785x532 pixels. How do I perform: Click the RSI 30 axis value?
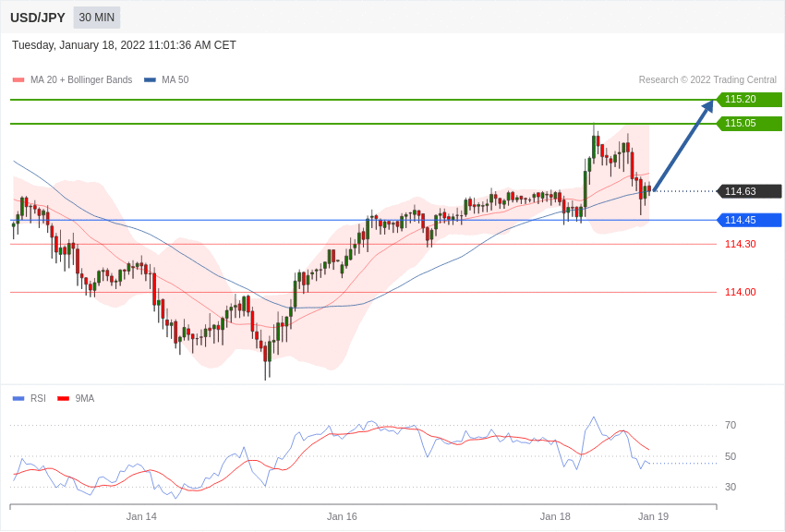click(x=731, y=487)
